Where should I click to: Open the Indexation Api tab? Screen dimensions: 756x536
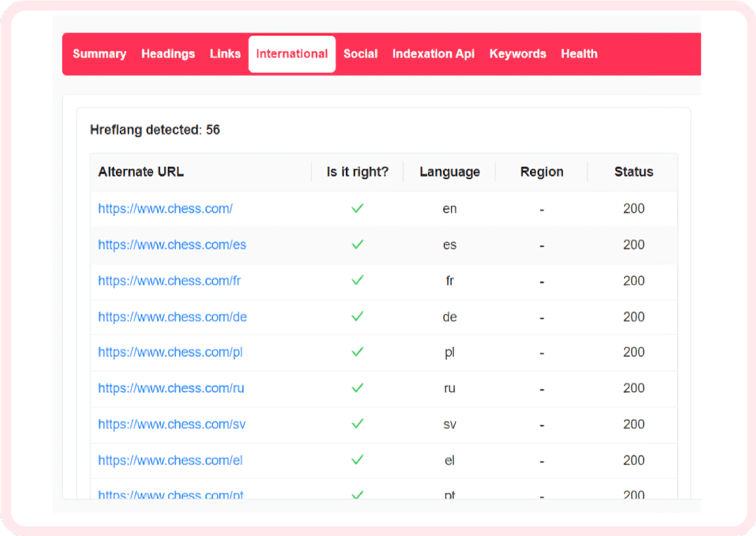[x=434, y=54]
